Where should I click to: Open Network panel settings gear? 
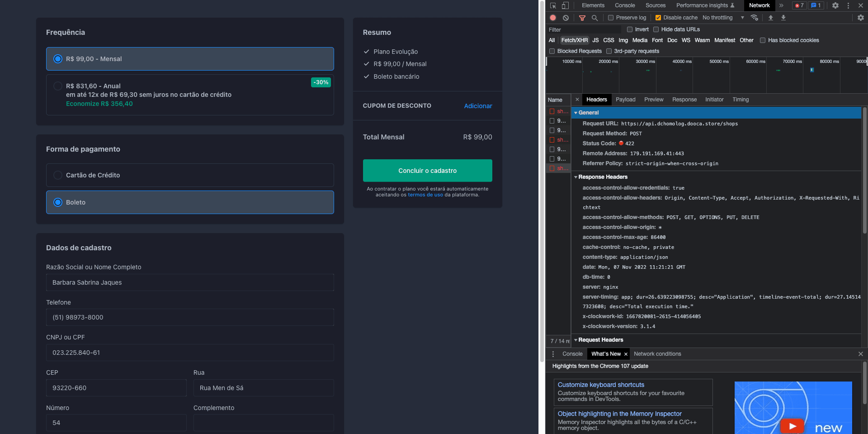pos(861,18)
